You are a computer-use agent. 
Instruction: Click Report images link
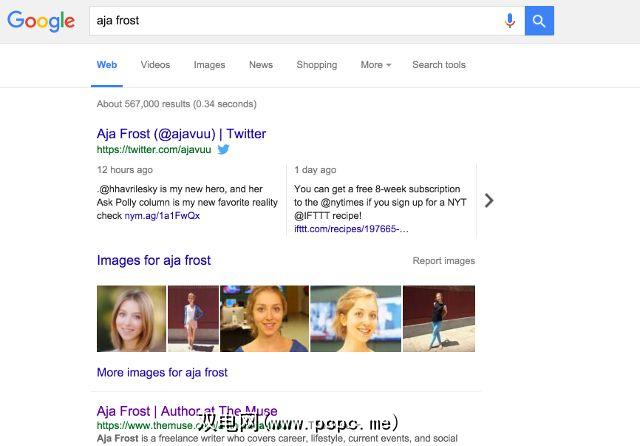(x=443, y=261)
